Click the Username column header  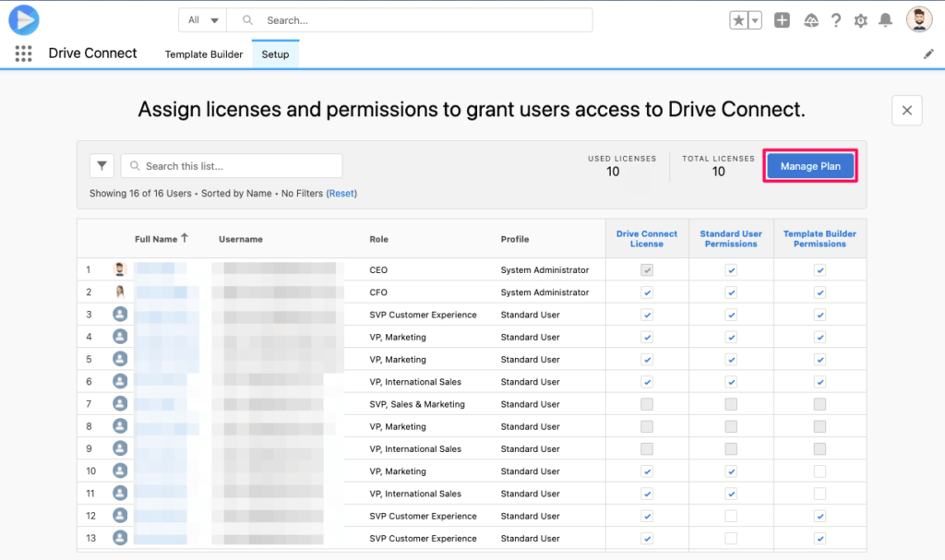(x=241, y=239)
